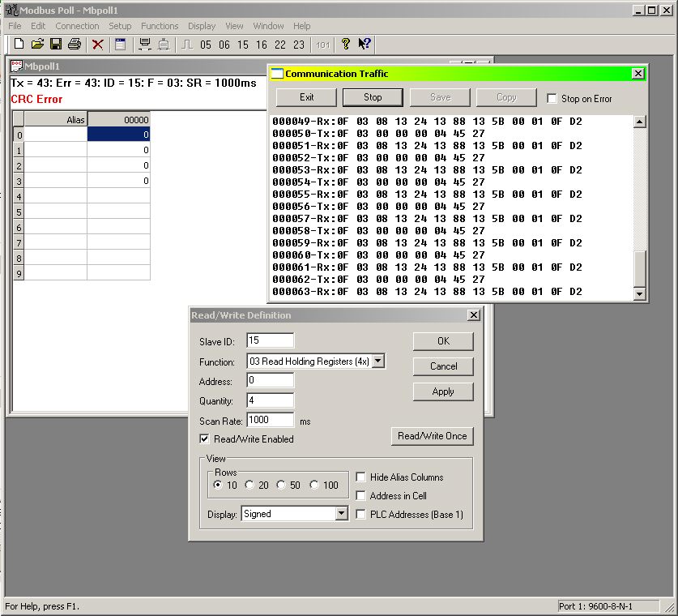Open the Functions menu
678x616 pixels.
[160, 26]
